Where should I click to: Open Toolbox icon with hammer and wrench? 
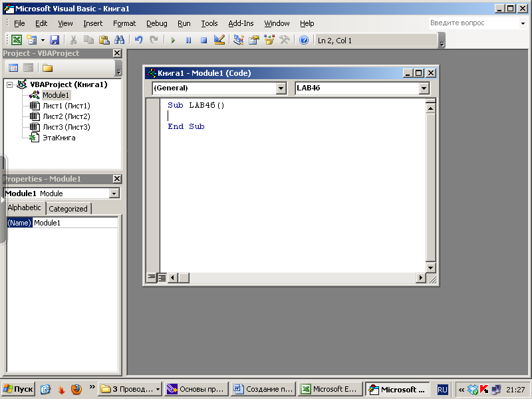click(285, 40)
